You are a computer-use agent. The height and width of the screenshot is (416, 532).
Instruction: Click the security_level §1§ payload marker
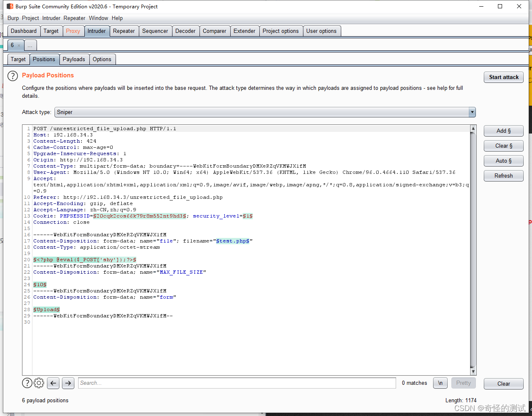tap(248, 216)
